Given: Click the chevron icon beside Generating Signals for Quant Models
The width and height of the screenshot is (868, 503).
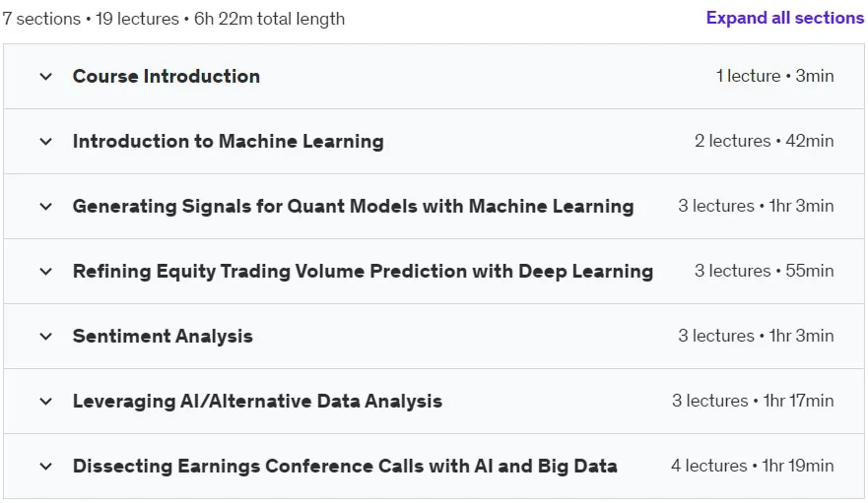Looking at the screenshot, I should pyautogui.click(x=46, y=207).
